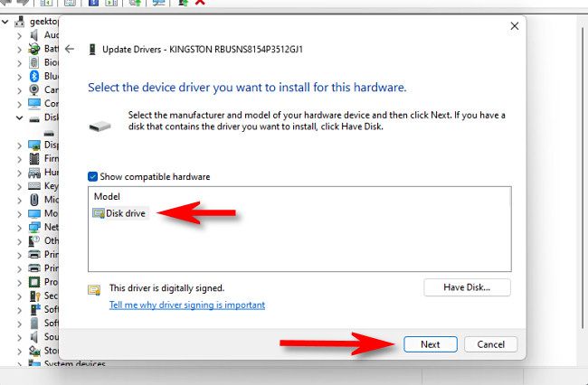The height and width of the screenshot is (385, 588).
Task: Click the Bluetooth category icon
Action: [x=34, y=76]
